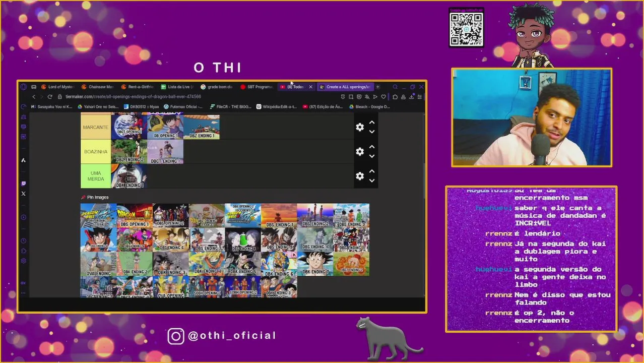Select DBZ ENDING 2 thumbnail in BOAZINHA row

point(129,152)
